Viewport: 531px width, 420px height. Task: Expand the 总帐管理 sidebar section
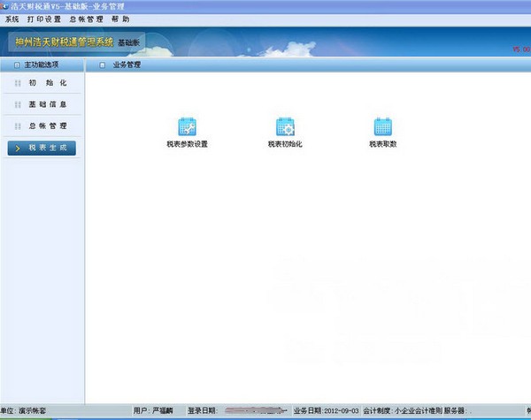[47, 126]
